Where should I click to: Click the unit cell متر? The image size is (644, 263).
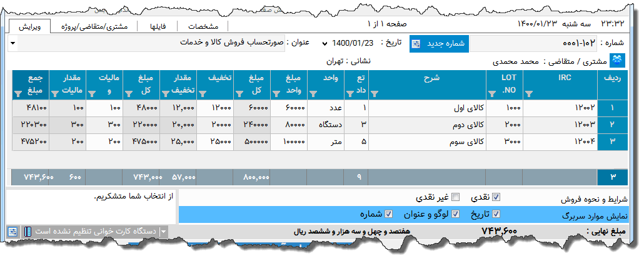326,142
